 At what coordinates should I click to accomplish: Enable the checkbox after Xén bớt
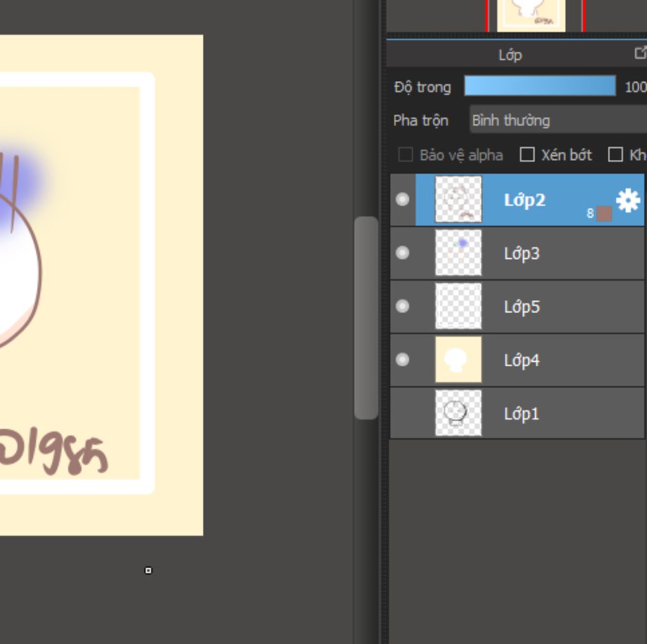615,155
